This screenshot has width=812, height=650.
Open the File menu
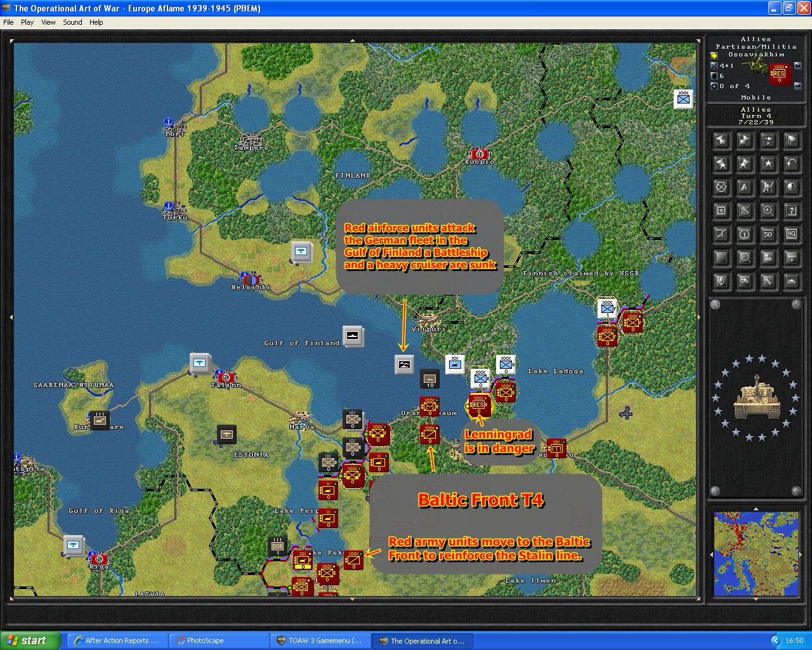coord(8,22)
